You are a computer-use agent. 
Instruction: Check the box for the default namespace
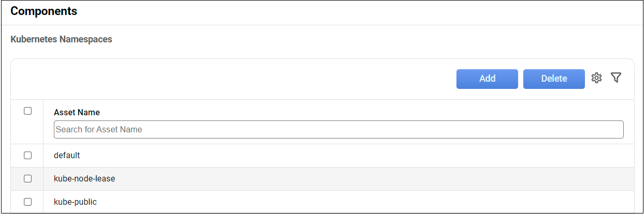point(28,155)
